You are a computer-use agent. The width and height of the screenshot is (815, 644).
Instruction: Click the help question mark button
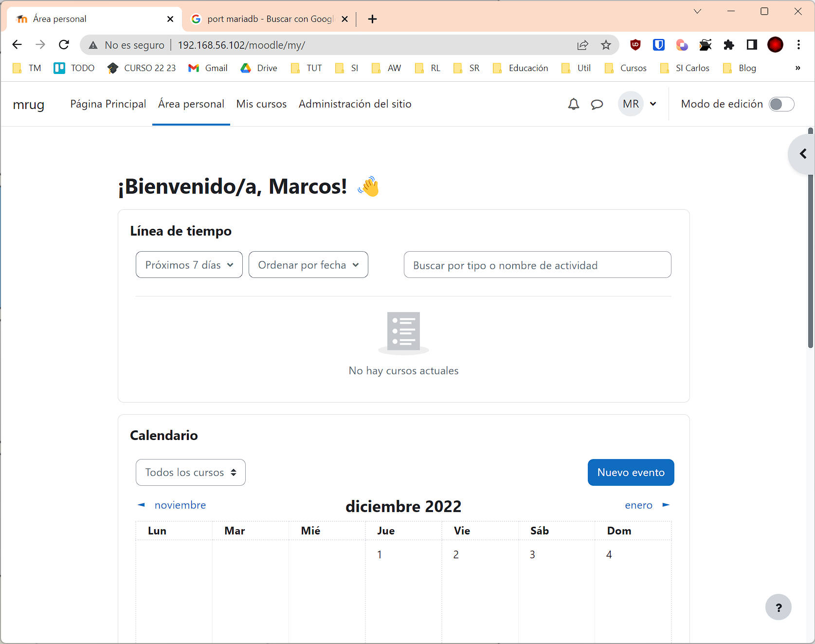(x=778, y=607)
